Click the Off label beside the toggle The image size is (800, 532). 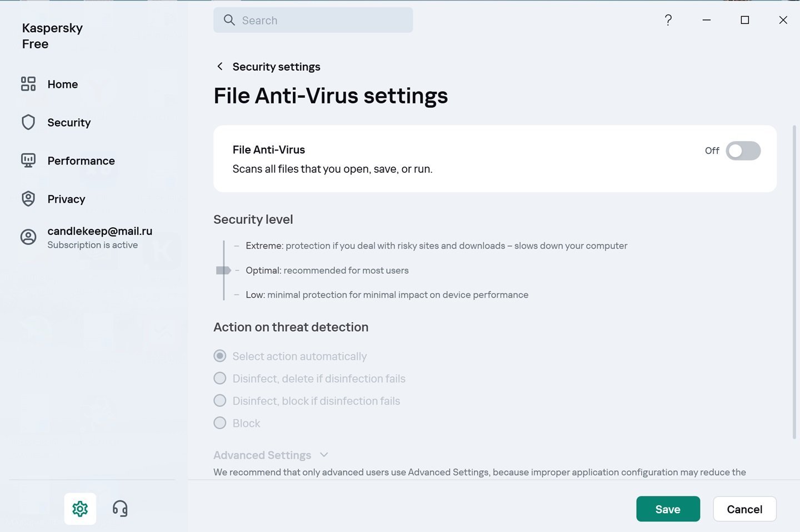[x=712, y=150]
